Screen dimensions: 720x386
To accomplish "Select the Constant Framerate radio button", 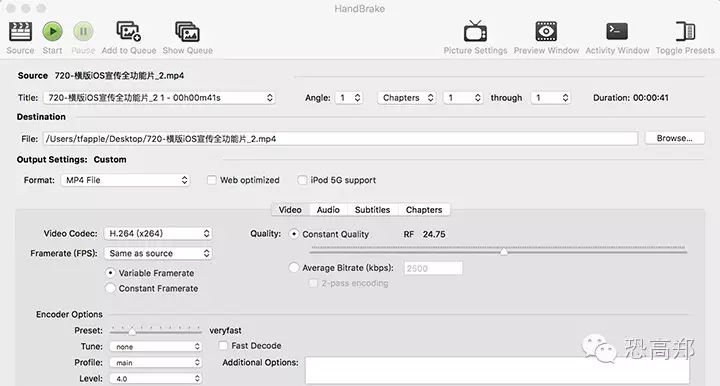I will [x=110, y=288].
